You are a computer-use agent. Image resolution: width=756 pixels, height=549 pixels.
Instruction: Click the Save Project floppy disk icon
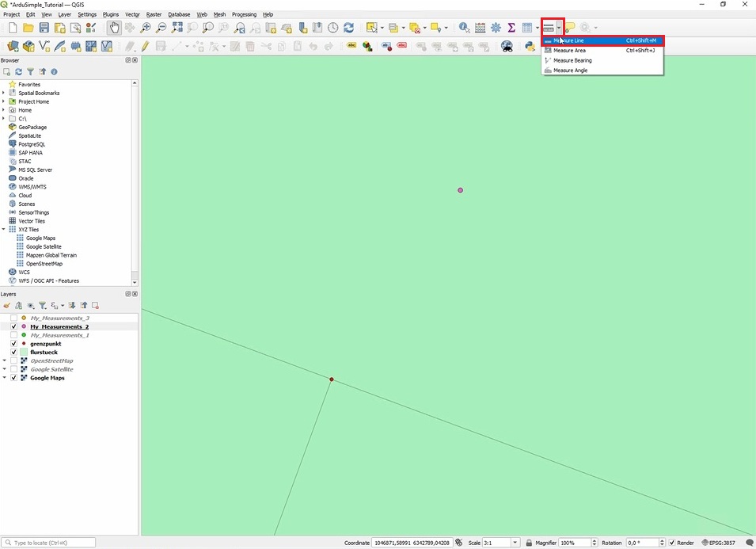point(44,28)
